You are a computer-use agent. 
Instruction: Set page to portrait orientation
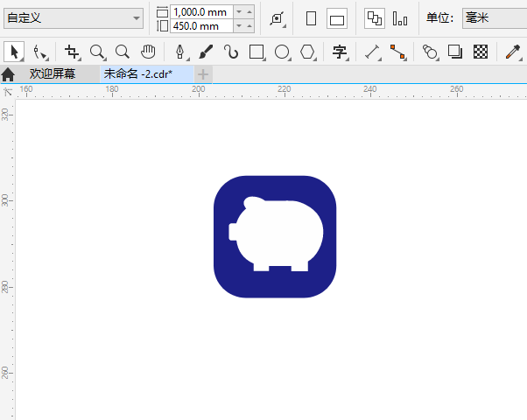coord(311,18)
